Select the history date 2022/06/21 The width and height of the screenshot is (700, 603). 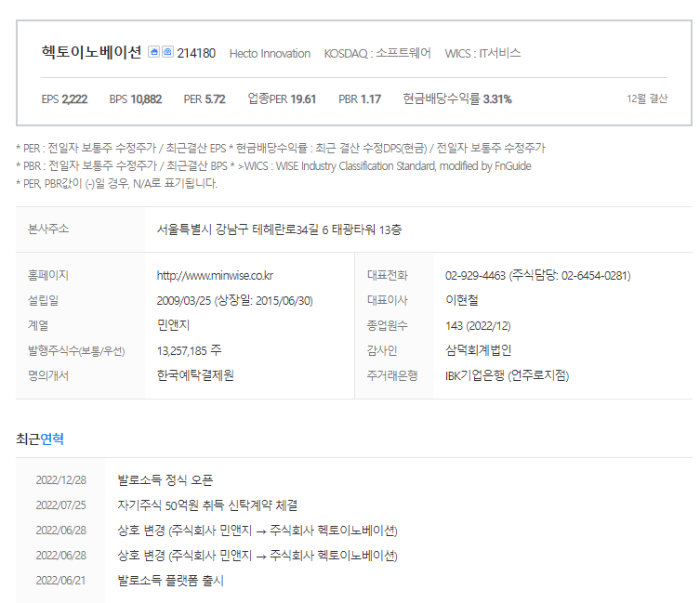(x=60, y=581)
